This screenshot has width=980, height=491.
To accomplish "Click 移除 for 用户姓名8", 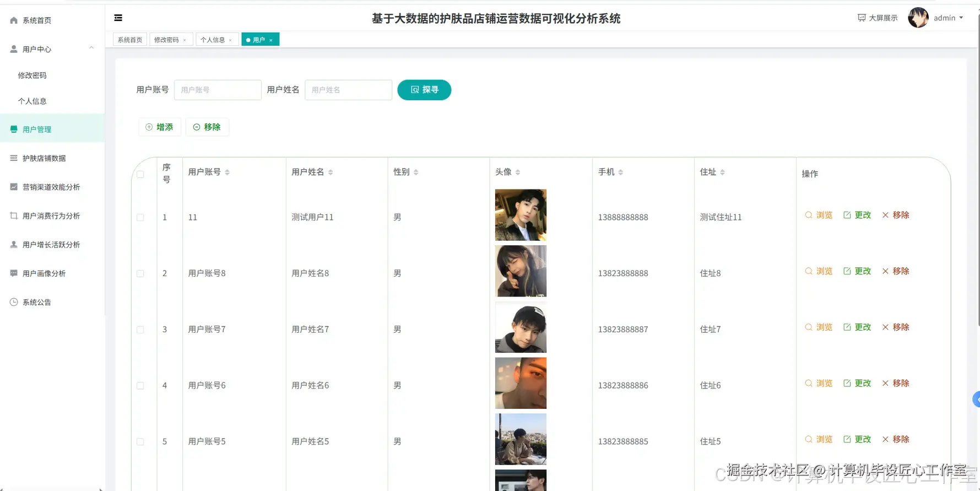I will pos(896,271).
